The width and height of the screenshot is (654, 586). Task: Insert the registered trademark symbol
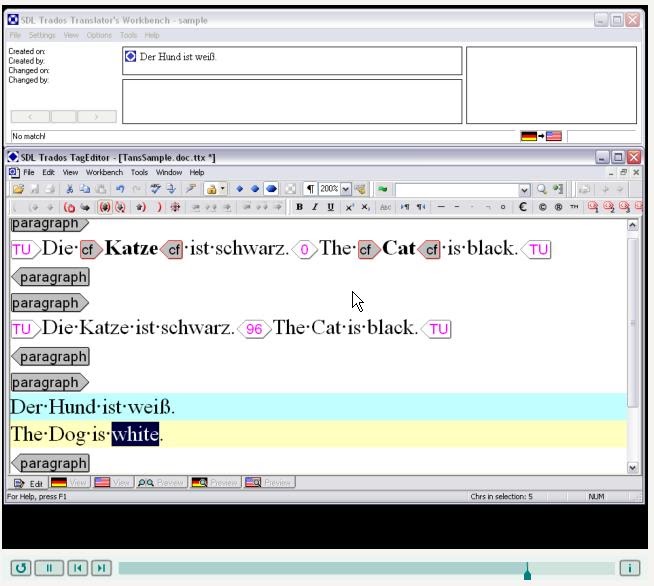click(558, 207)
